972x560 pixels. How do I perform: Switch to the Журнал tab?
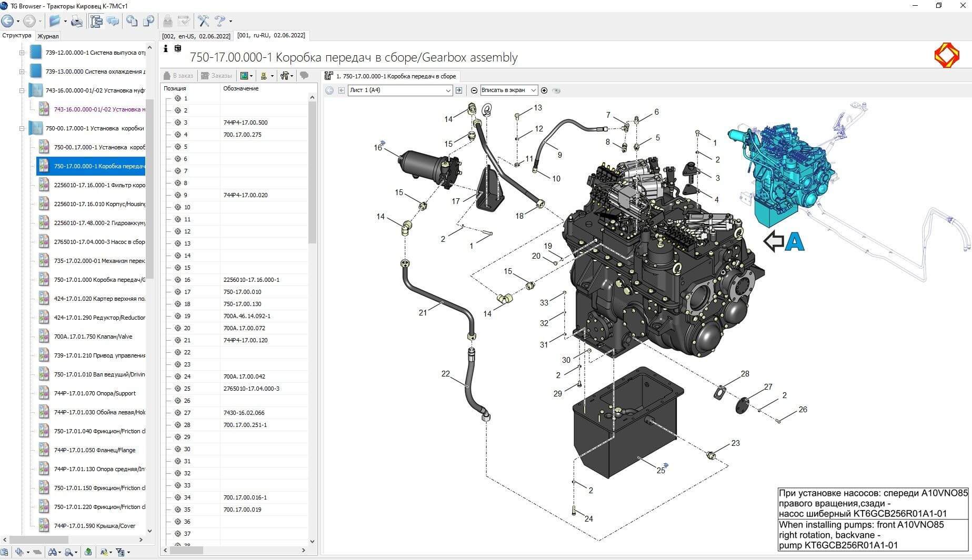tap(48, 36)
